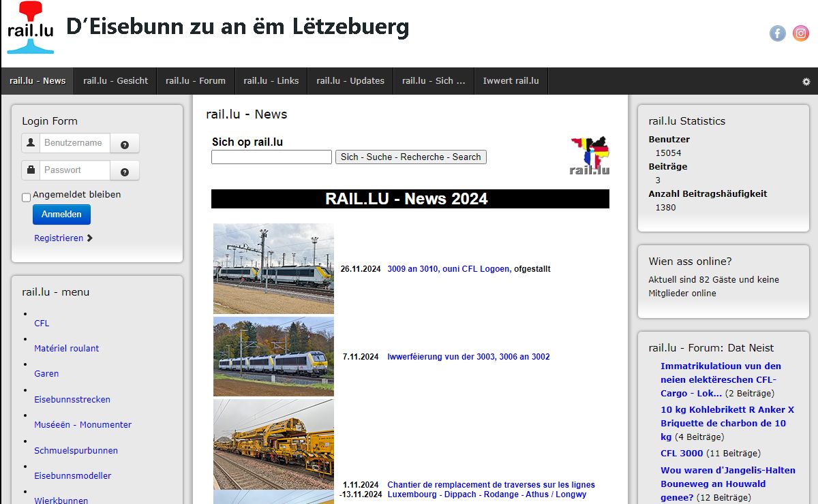Open Chantier de remplacement de traverses article
The width and height of the screenshot is (818, 504).
[x=491, y=490]
